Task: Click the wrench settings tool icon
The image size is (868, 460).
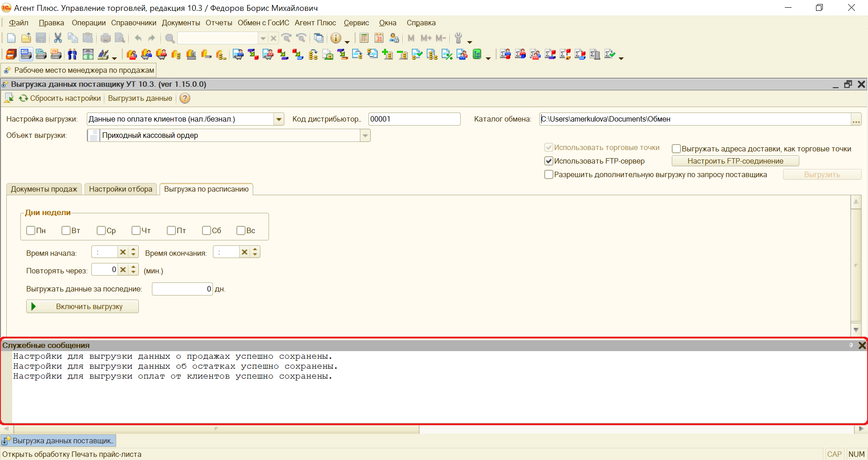Action: click(458, 38)
